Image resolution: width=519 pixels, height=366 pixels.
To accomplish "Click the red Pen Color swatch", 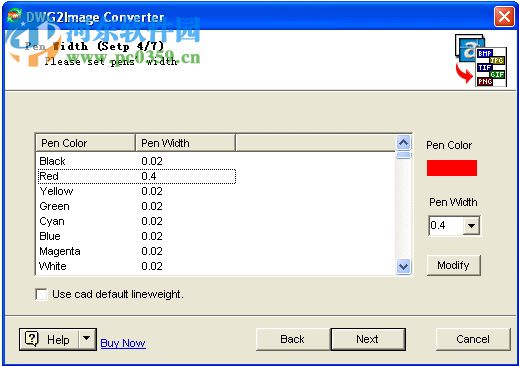I will pyautogui.click(x=452, y=168).
